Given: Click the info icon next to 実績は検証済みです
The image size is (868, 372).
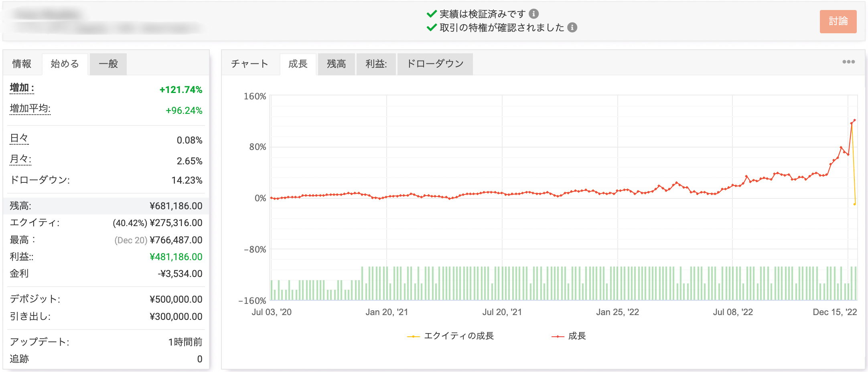Looking at the screenshot, I should pos(533,14).
